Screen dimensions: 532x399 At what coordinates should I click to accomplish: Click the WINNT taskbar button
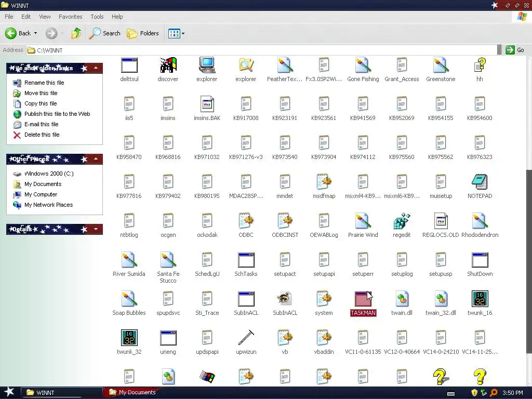point(61,393)
